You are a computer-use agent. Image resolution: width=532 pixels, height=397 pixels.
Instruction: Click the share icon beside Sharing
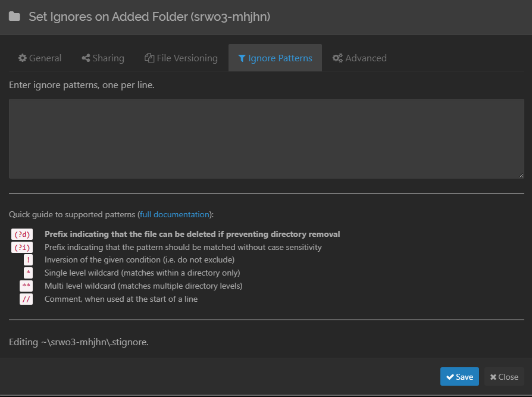coord(86,58)
